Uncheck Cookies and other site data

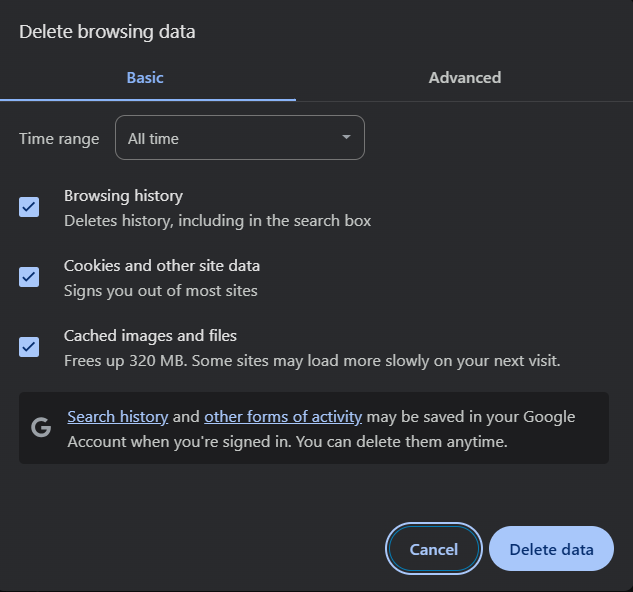click(x=29, y=277)
